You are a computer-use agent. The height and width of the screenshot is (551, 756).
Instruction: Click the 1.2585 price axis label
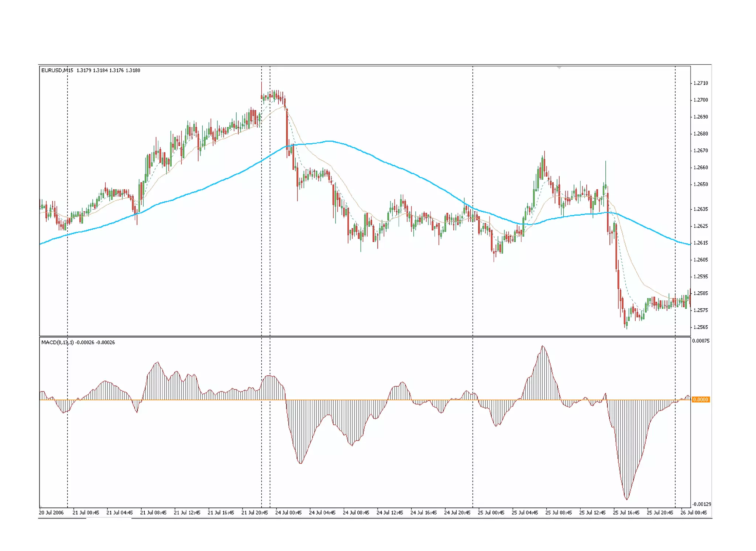pyautogui.click(x=700, y=293)
